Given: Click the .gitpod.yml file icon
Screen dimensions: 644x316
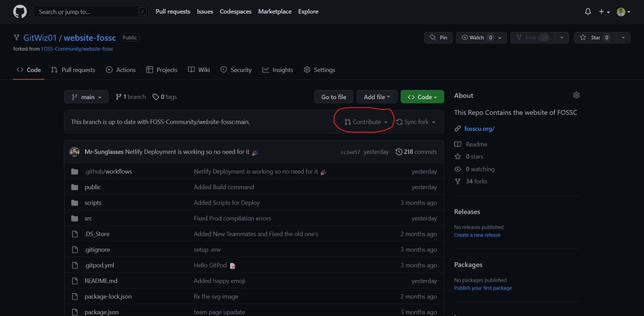Looking at the screenshot, I should tap(75, 265).
